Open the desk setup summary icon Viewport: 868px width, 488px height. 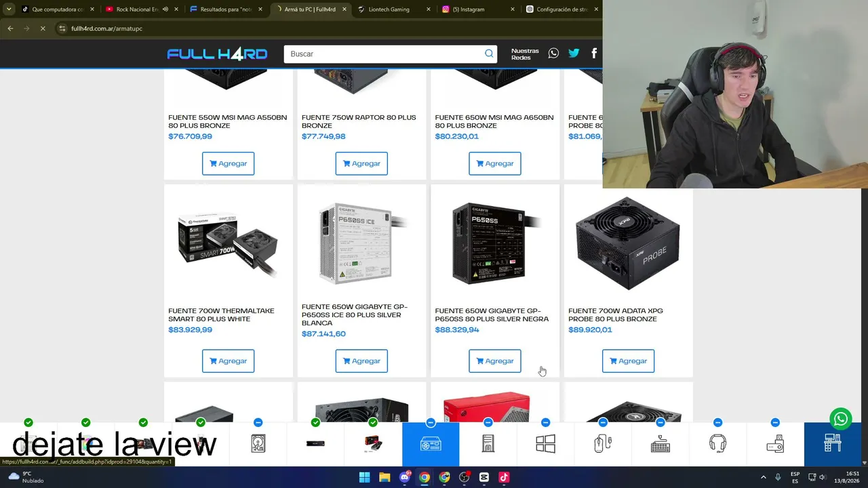click(x=833, y=444)
